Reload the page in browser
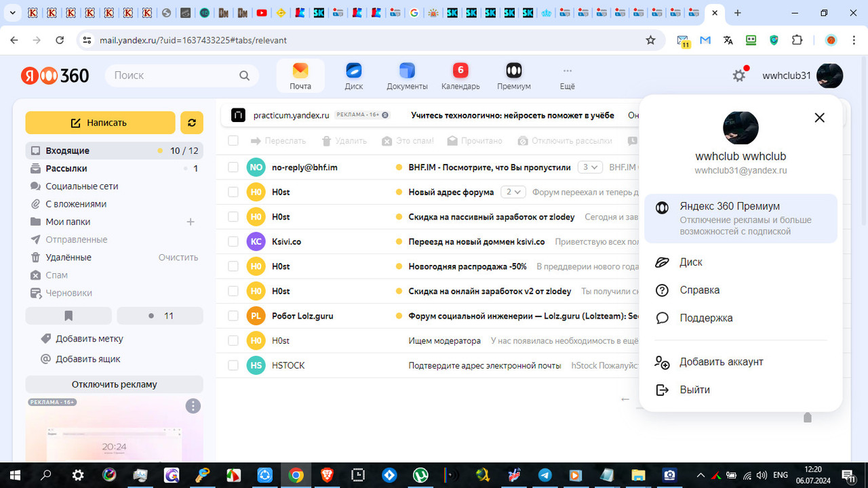Image resolution: width=868 pixels, height=488 pixels. point(60,40)
